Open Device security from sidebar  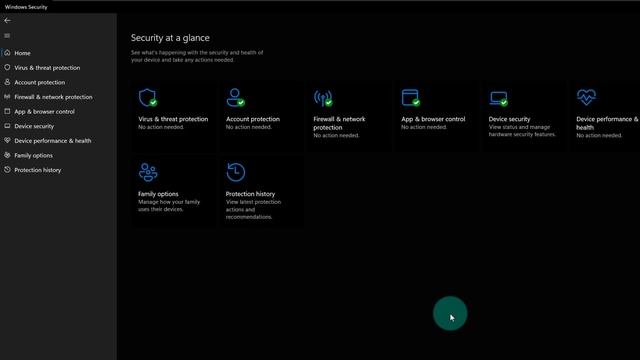[34, 126]
